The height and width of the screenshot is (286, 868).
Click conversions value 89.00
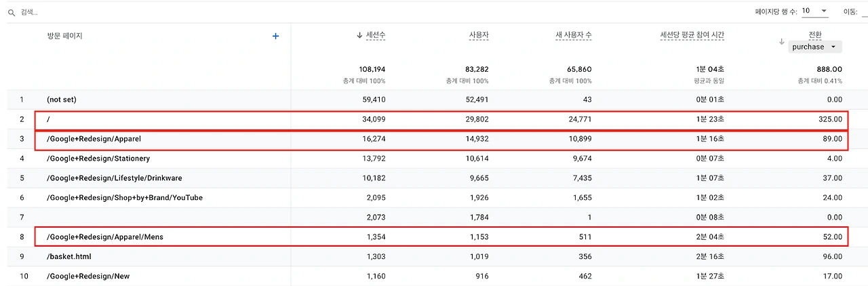pos(832,139)
